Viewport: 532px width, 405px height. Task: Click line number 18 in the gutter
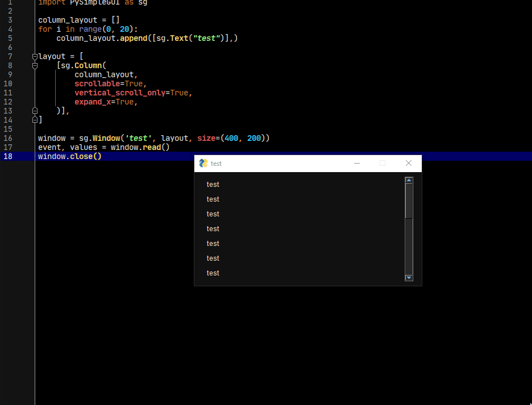[x=8, y=156]
